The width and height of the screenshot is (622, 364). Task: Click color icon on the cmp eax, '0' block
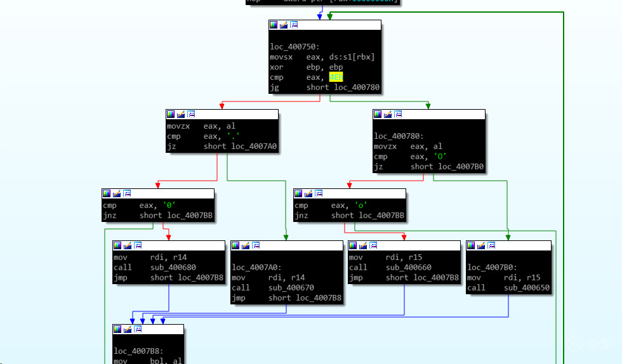point(107,193)
